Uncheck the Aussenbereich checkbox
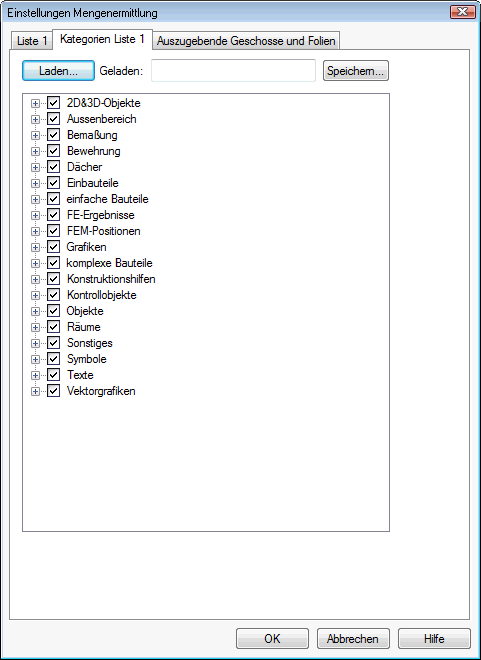Viewport: 481px width, 660px height. pyautogui.click(x=53, y=119)
